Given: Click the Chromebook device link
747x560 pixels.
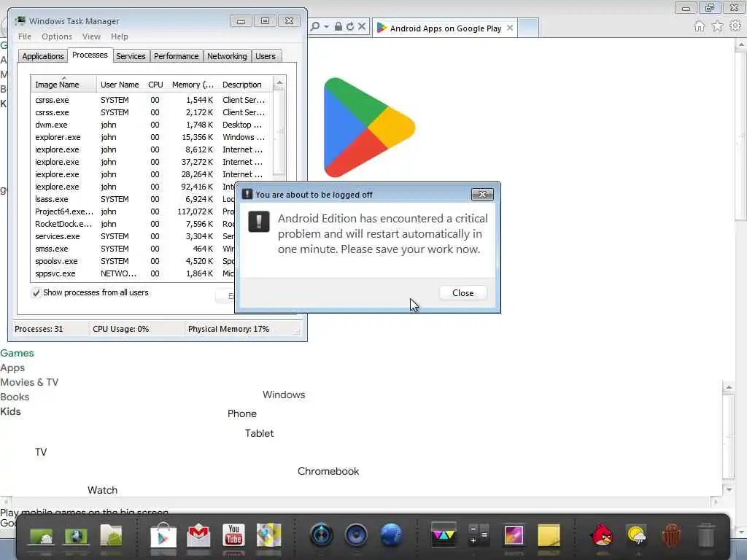Looking at the screenshot, I should 328,472.
